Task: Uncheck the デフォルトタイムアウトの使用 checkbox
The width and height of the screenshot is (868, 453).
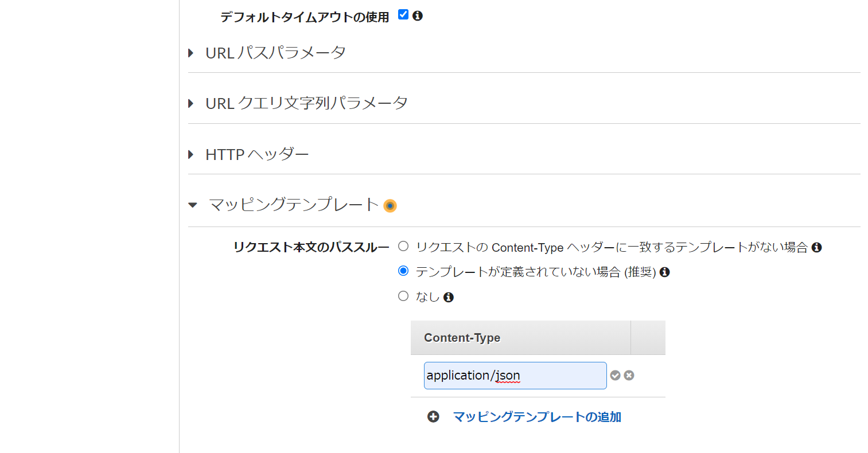Action: [x=402, y=14]
